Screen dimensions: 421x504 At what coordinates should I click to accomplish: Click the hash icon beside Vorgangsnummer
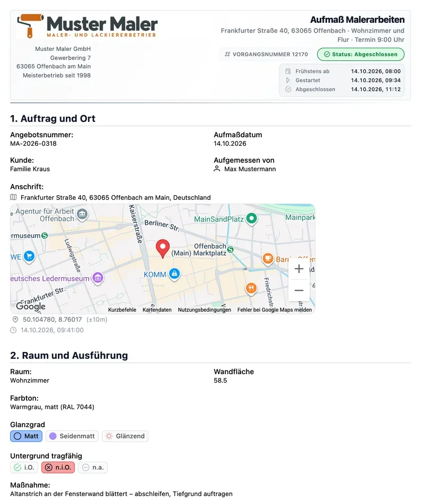227,54
